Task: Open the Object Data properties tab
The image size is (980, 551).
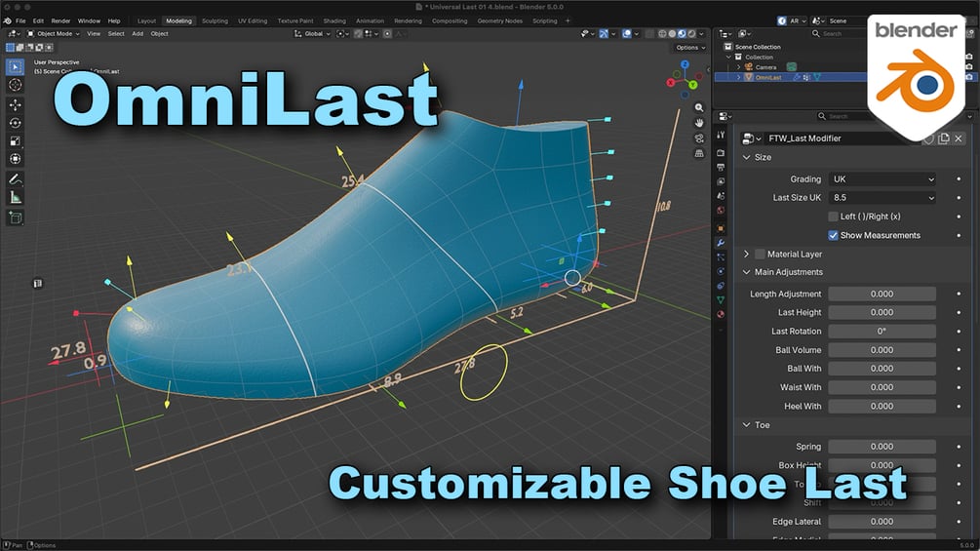Action: [x=721, y=299]
